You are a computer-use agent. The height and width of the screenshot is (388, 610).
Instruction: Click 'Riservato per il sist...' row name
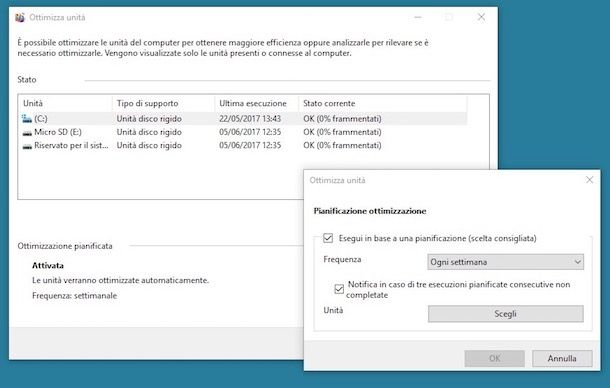[x=71, y=146]
